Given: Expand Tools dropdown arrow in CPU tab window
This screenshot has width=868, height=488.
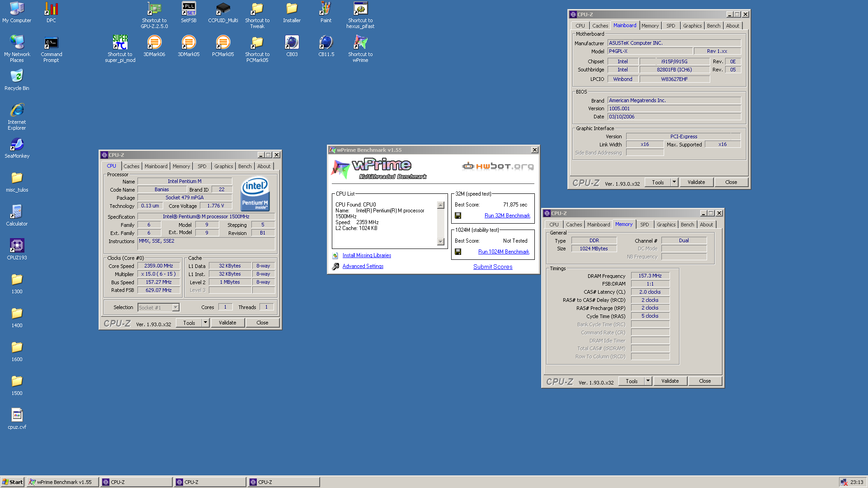Looking at the screenshot, I should [x=205, y=323].
